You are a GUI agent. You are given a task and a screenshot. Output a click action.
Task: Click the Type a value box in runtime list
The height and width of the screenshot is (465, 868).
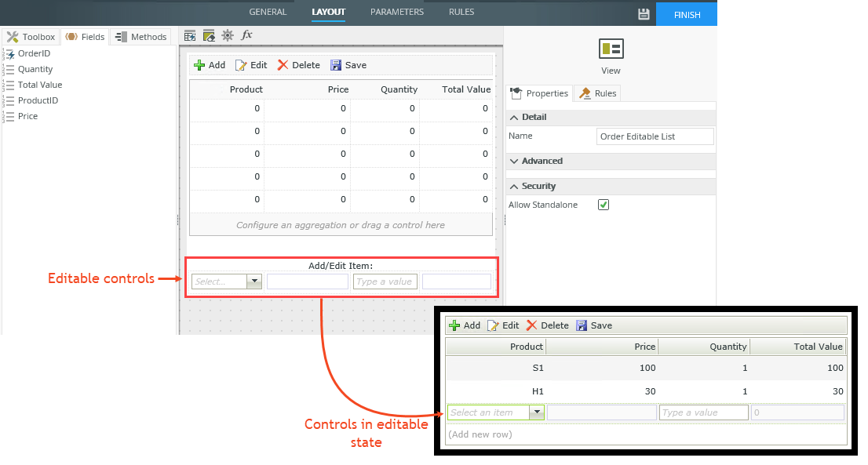[x=704, y=412]
